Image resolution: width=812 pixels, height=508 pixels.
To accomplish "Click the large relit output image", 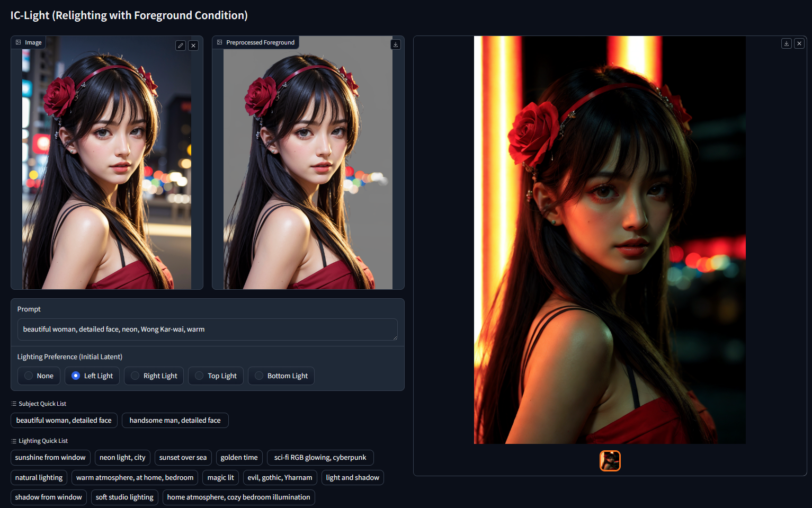I will pos(610,240).
